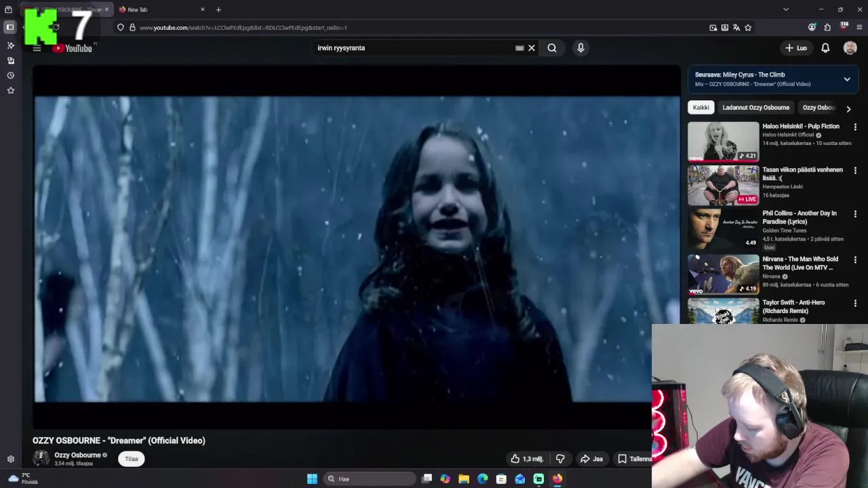Translate this page icon in address bar

click(x=736, y=28)
